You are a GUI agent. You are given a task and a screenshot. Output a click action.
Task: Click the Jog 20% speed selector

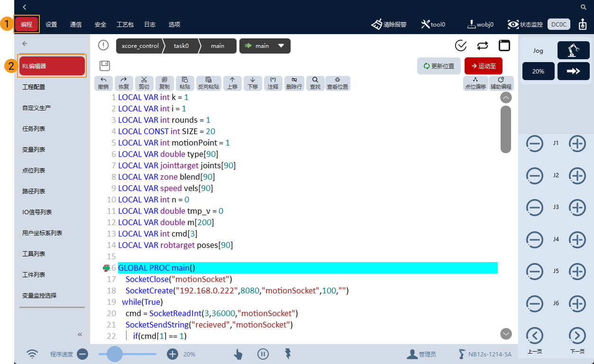(539, 71)
